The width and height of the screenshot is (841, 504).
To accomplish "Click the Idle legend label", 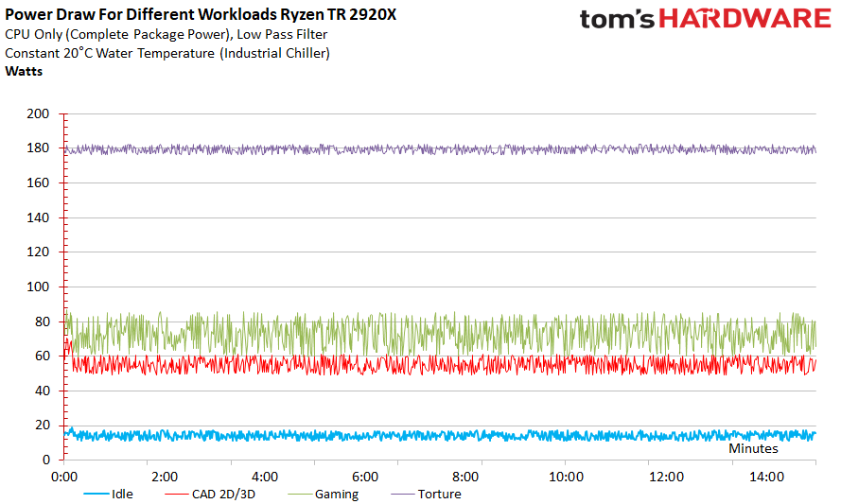I will [x=122, y=494].
